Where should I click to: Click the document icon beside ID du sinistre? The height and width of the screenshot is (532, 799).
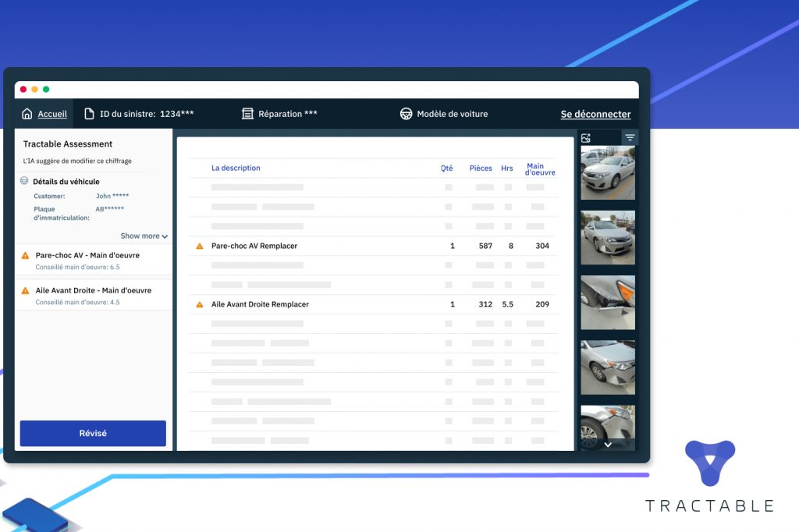coord(89,114)
